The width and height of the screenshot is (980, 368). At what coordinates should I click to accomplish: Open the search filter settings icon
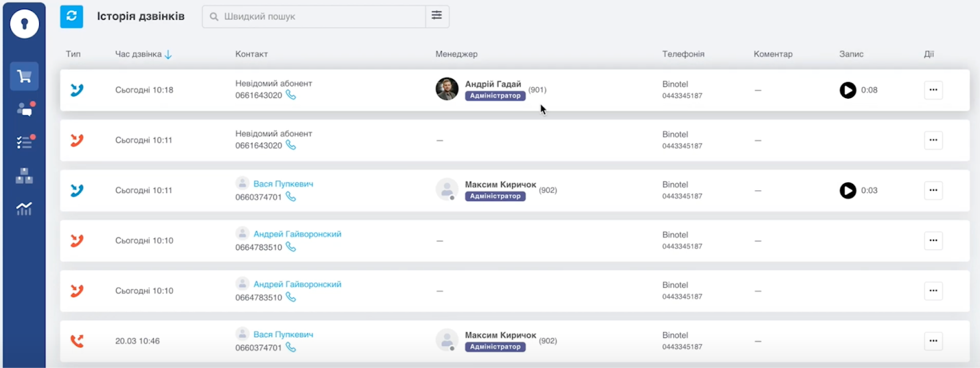[x=437, y=16]
